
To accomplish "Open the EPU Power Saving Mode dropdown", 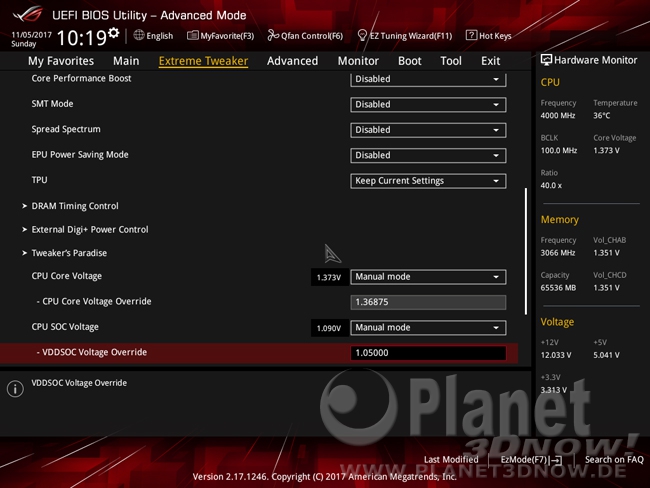I will point(428,155).
